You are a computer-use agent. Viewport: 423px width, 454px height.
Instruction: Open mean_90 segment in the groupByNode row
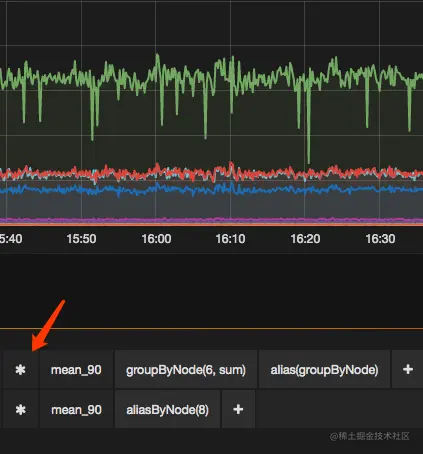coord(76,369)
